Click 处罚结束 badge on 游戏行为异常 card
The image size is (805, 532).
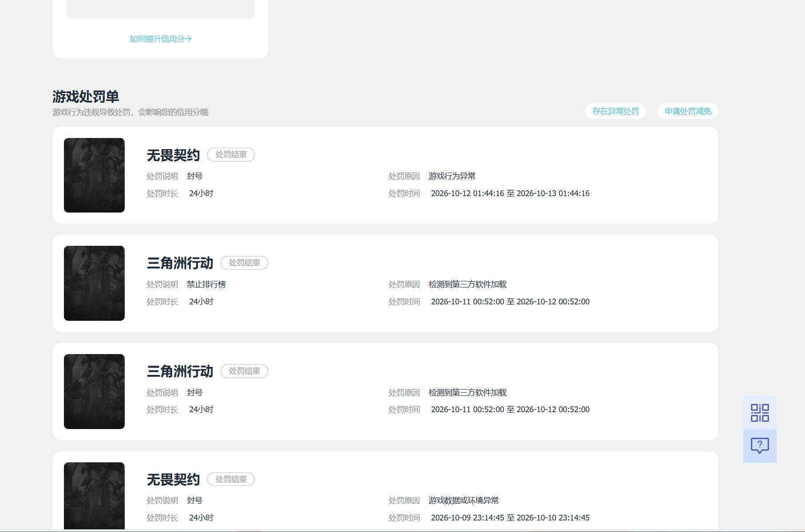point(231,155)
